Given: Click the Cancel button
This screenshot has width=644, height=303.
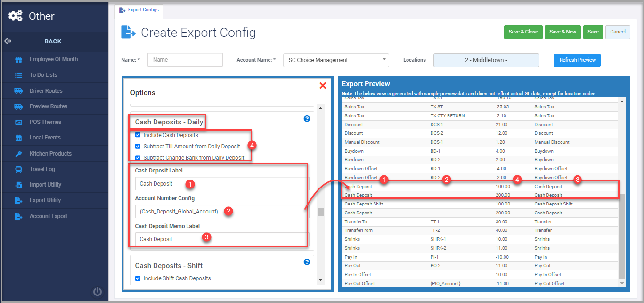Looking at the screenshot, I should pos(618,32).
